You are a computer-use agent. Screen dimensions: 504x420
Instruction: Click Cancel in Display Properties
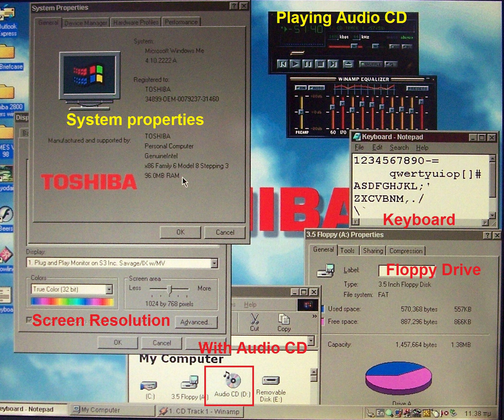162,343
